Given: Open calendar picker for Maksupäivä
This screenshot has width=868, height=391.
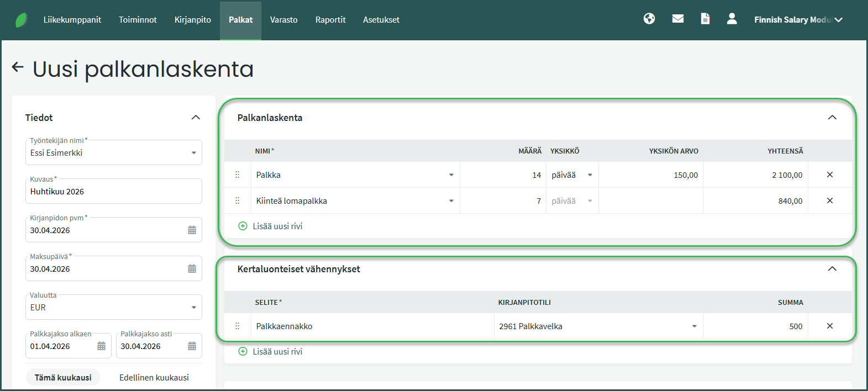Looking at the screenshot, I should pyautogui.click(x=192, y=269).
